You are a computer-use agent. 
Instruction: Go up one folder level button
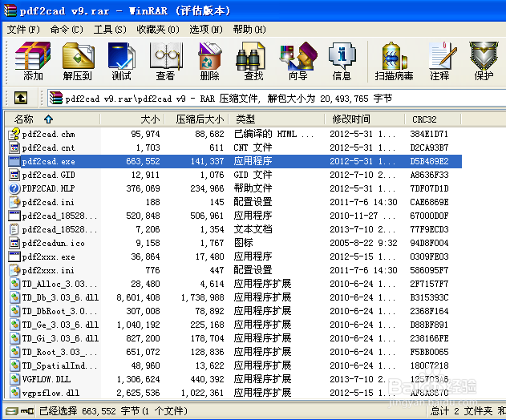click(21, 98)
